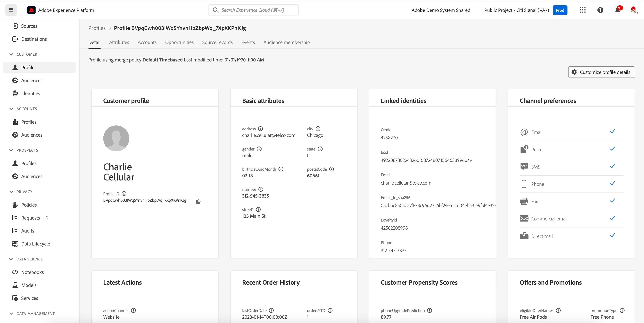Open the notifications bell
Viewport: 644px width, 323px height.
[x=617, y=10]
